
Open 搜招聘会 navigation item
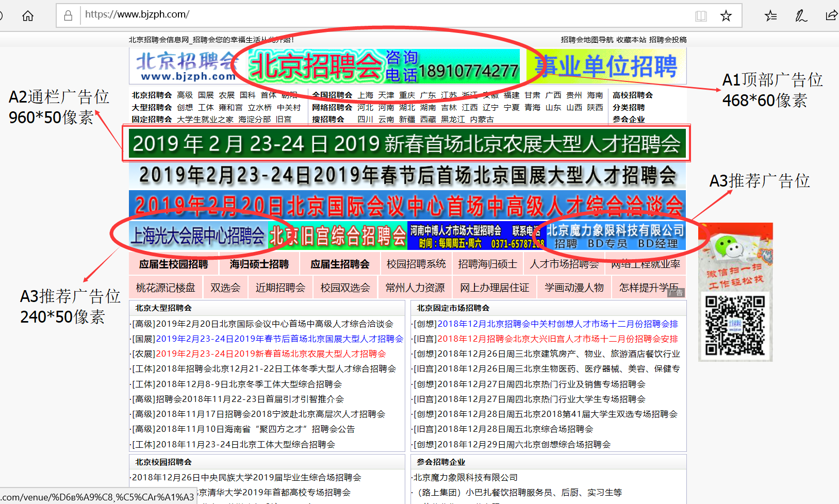click(328, 120)
